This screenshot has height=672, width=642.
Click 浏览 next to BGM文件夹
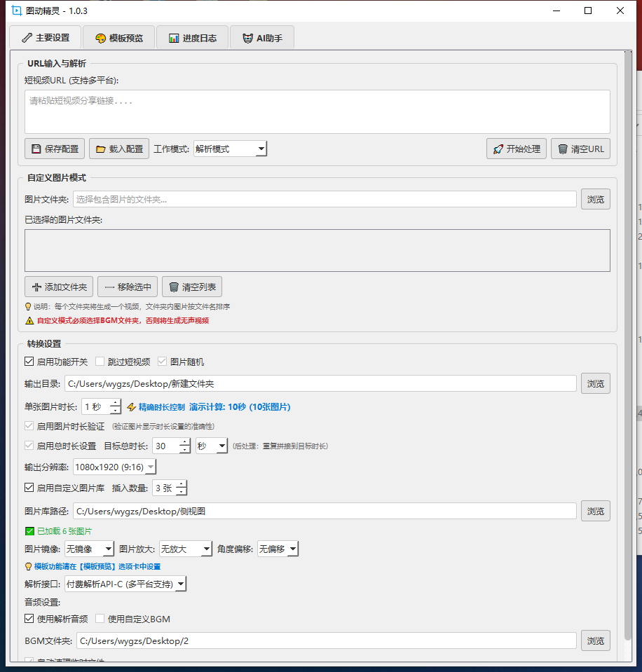pyautogui.click(x=595, y=640)
